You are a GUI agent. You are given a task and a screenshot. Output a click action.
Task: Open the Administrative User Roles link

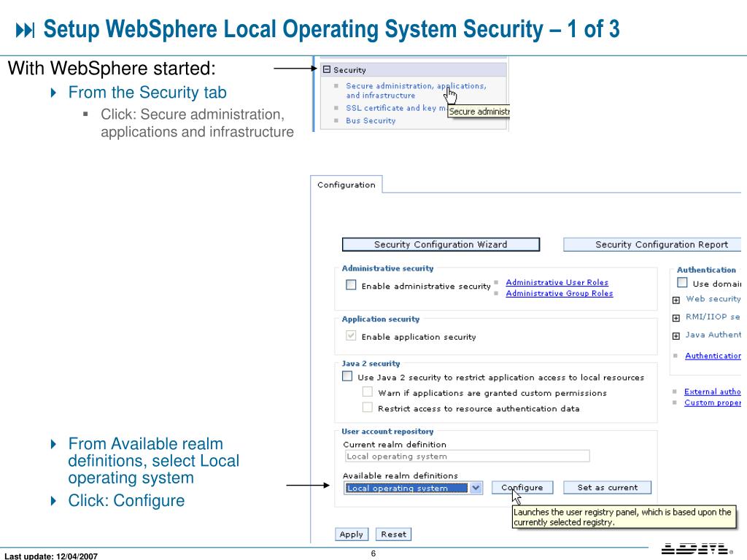point(557,282)
